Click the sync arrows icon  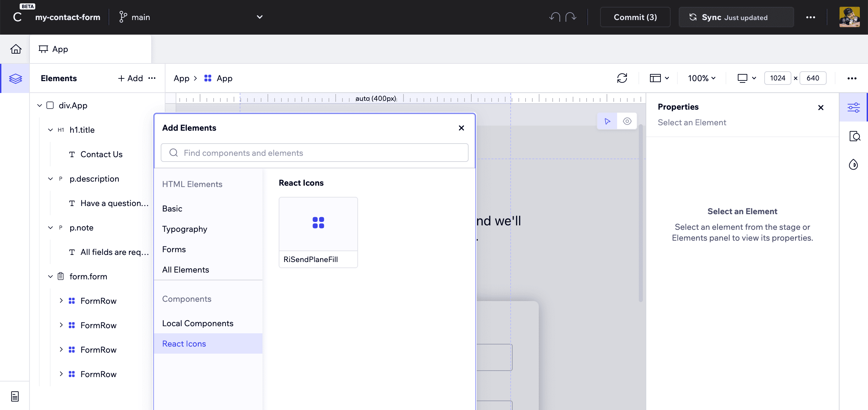pos(693,17)
